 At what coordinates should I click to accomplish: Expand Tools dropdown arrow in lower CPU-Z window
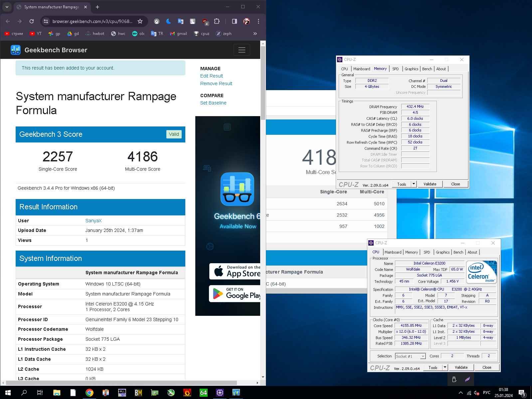(445, 367)
